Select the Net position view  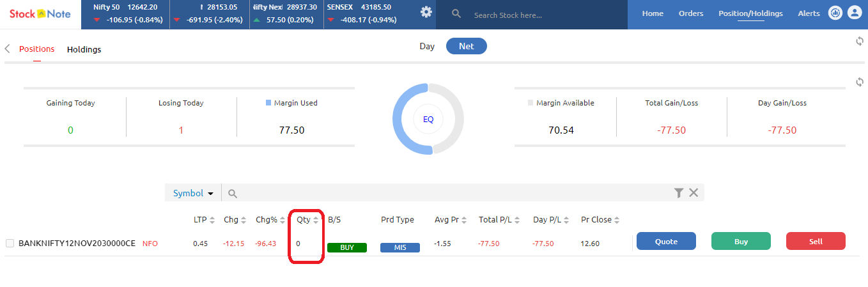(x=466, y=46)
